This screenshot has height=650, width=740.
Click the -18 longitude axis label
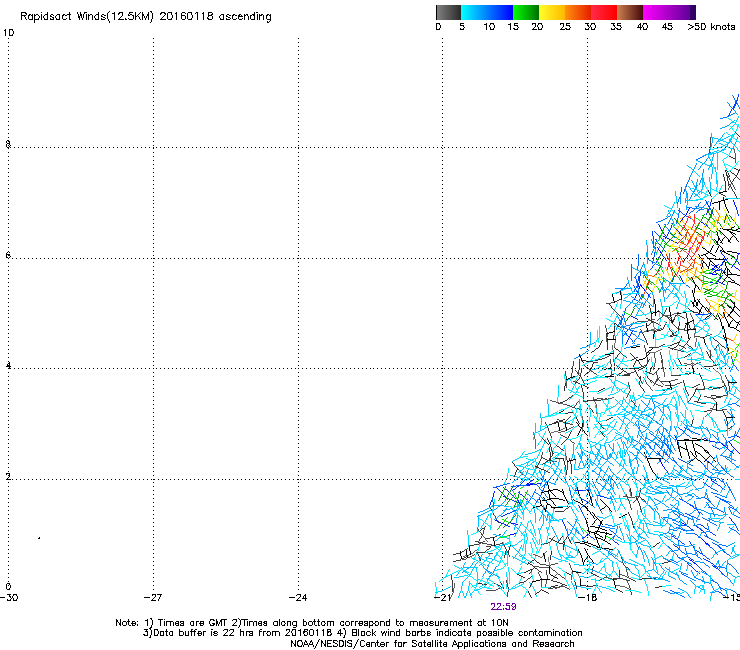[x=588, y=598]
